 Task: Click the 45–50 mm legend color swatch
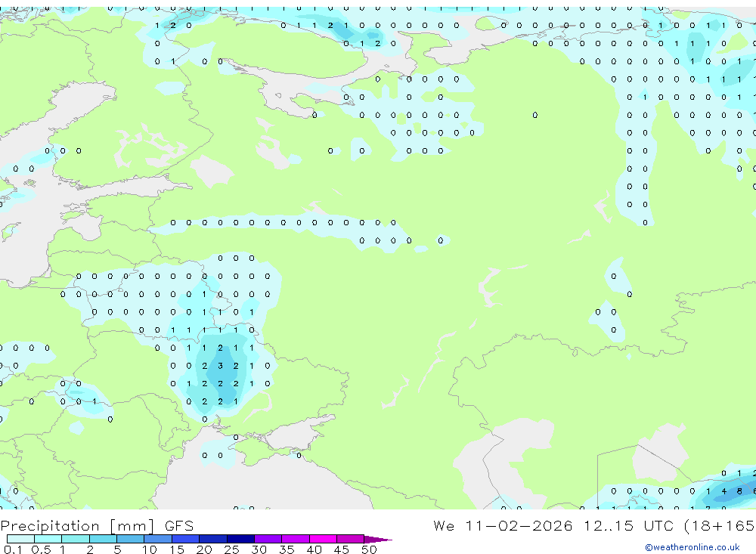pos(351,539)
